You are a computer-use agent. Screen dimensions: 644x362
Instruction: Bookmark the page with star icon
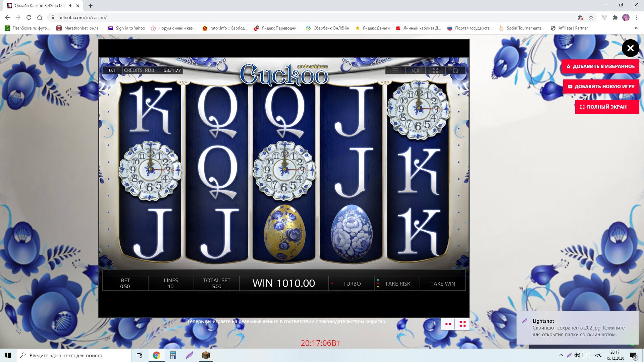[x=591, y=17]
